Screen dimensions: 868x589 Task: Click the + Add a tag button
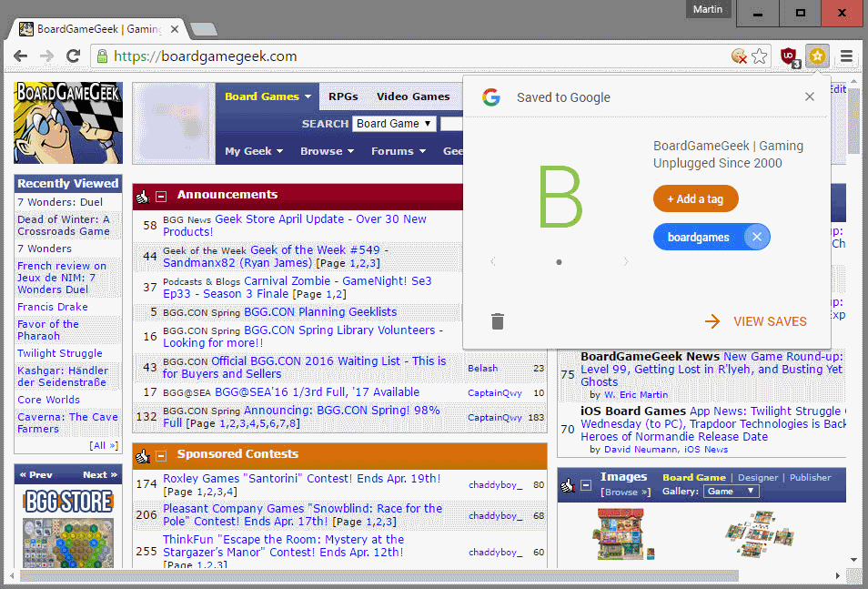(696, 198)
